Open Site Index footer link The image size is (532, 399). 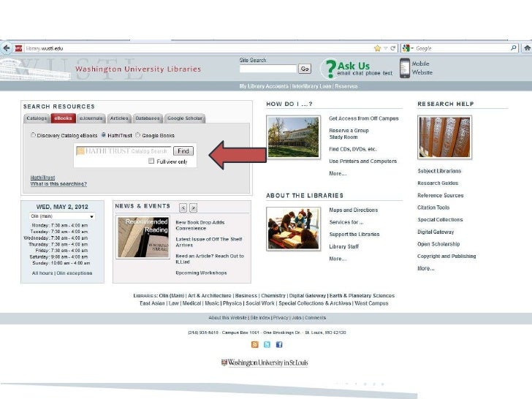260,318
